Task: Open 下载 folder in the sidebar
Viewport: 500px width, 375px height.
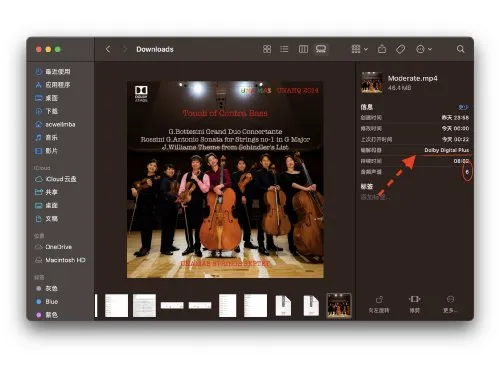Action: coord(47,111)
